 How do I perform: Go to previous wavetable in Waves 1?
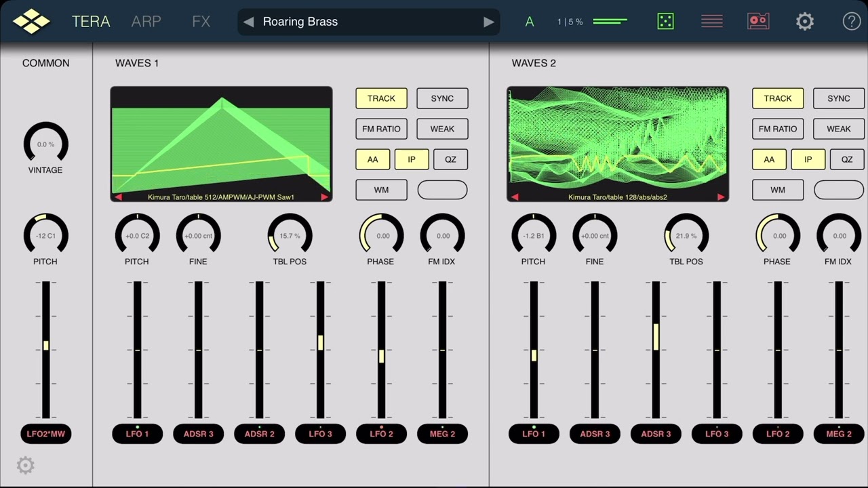pyautogui.click(x=118, y=197)
